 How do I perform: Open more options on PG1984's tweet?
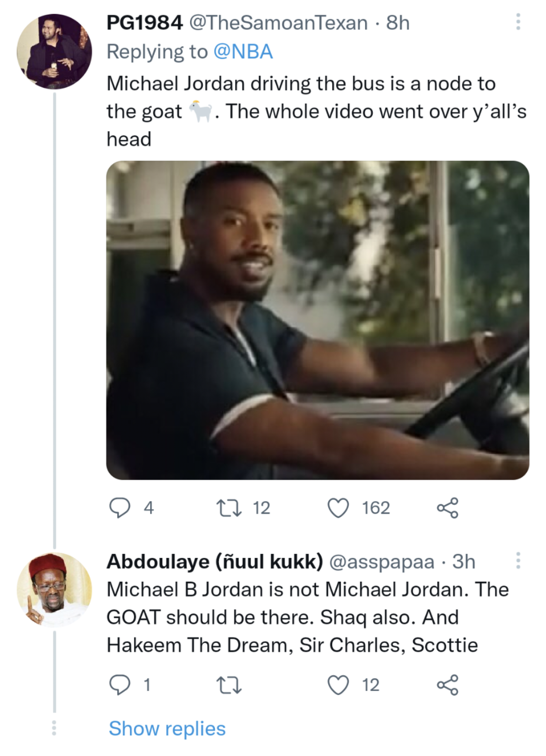click(x=518, y=22)
